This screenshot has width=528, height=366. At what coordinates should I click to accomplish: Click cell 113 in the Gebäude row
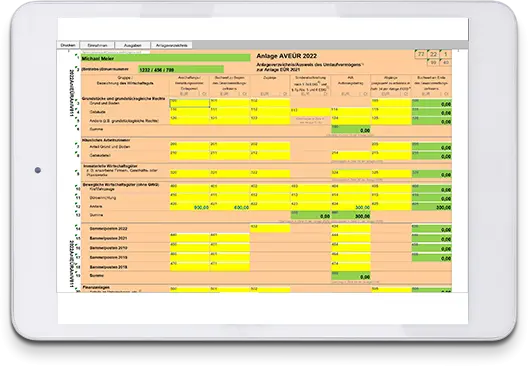point(310,112)
